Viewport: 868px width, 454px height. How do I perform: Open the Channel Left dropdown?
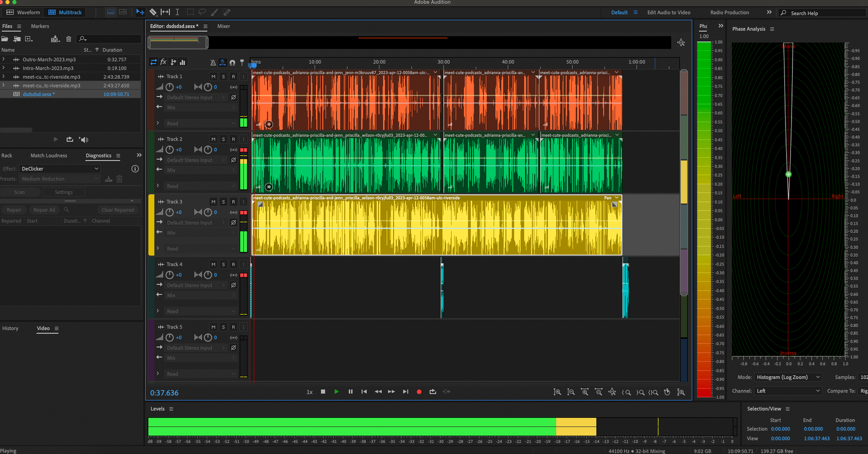[788, 391]
